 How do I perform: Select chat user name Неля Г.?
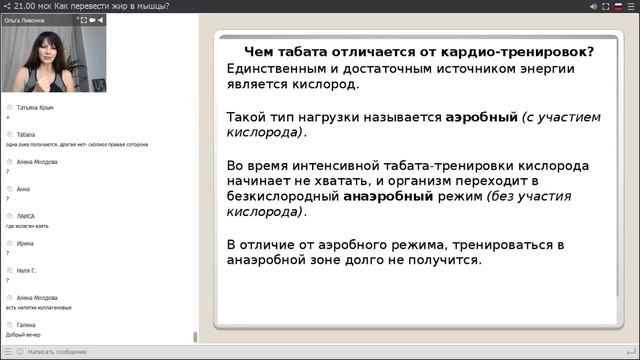click(26, 271)
